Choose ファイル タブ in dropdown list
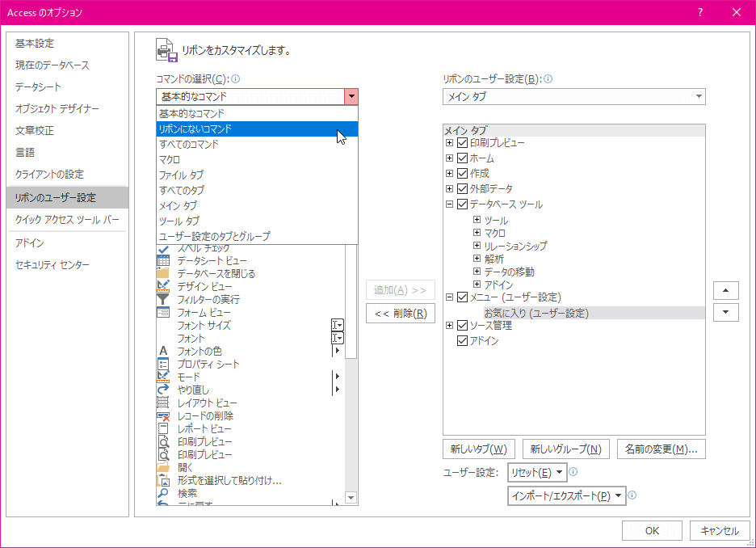The image size is (756, 548). tap(258, 175)
